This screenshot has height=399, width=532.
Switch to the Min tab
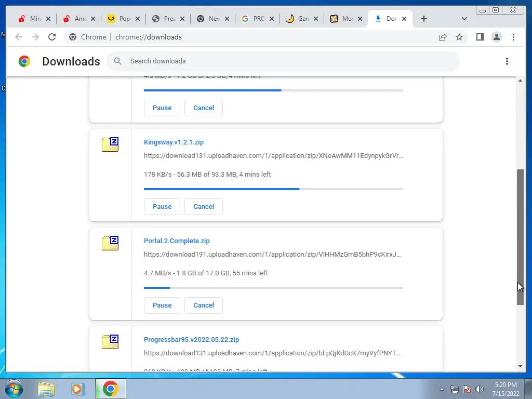click(x=30, y=19)
